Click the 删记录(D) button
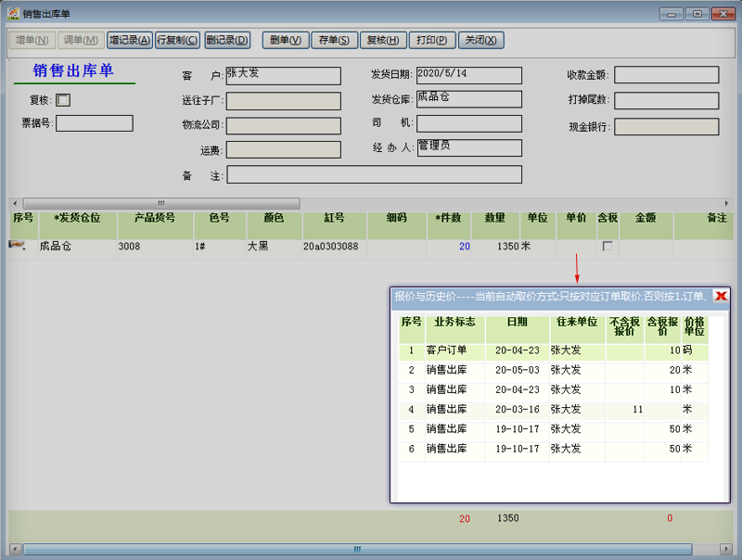Screen dimensions: 742x560 (226, 40)
